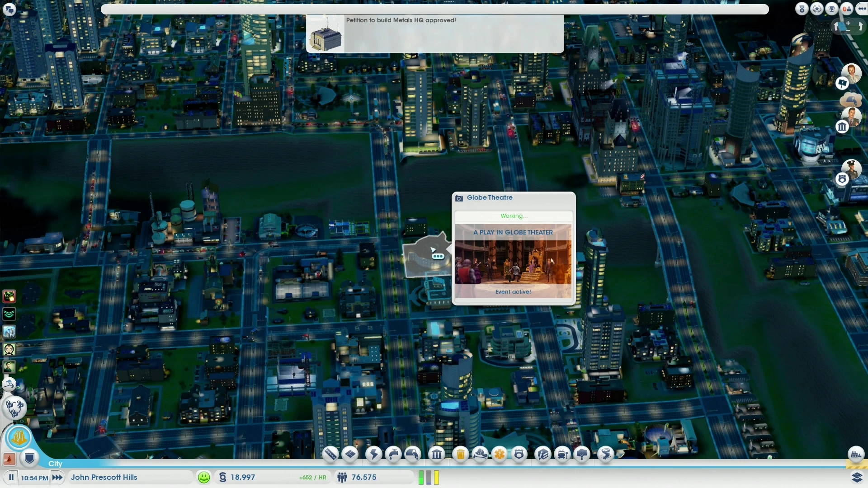Click the speech bubble over Globe Theatre
The height and width of the screenshot is (488, 868).
[438, 256]
